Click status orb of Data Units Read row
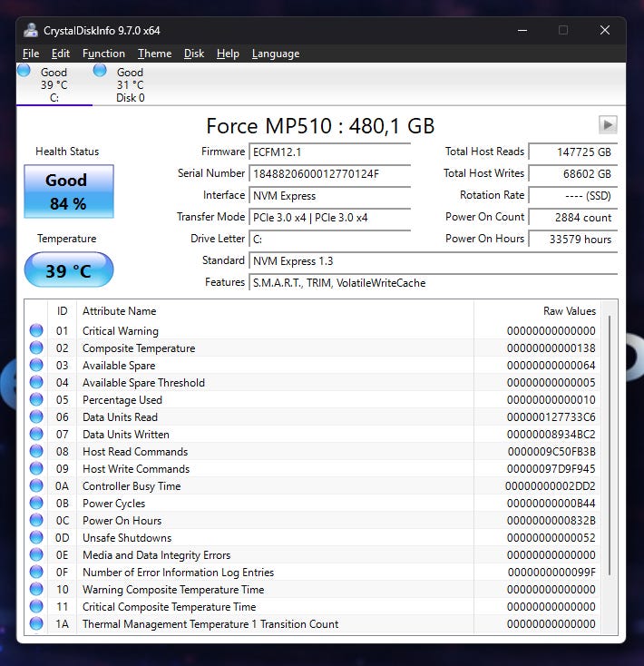 tap(36, 416)
